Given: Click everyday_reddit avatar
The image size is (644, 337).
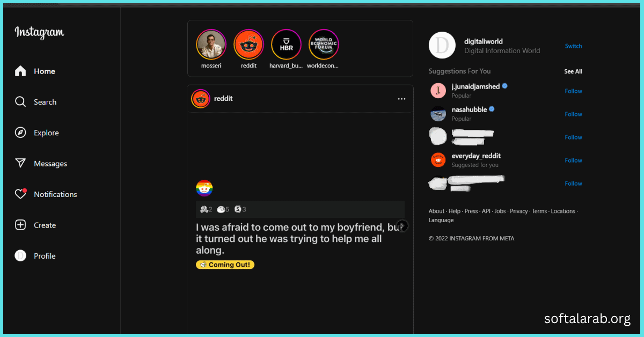Looking at the screenshot, I should [438, 160].
